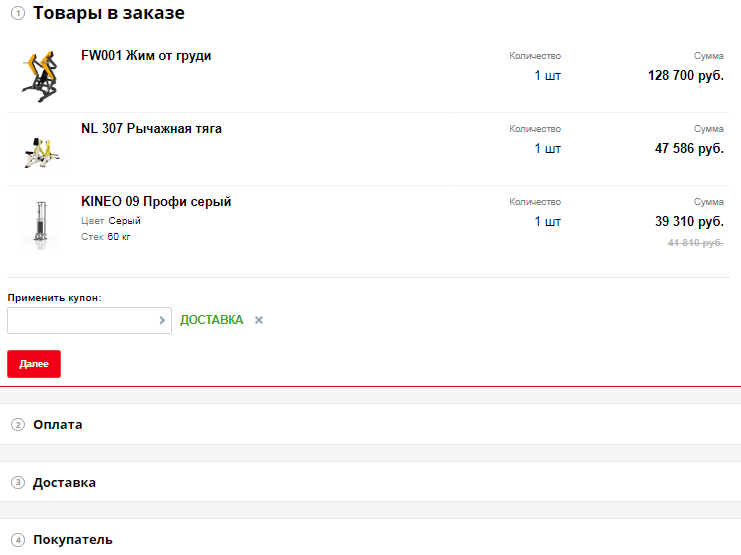Viewport: 741px width, 555px height.
Task: Expand the Оплата section
Action: 58,425
